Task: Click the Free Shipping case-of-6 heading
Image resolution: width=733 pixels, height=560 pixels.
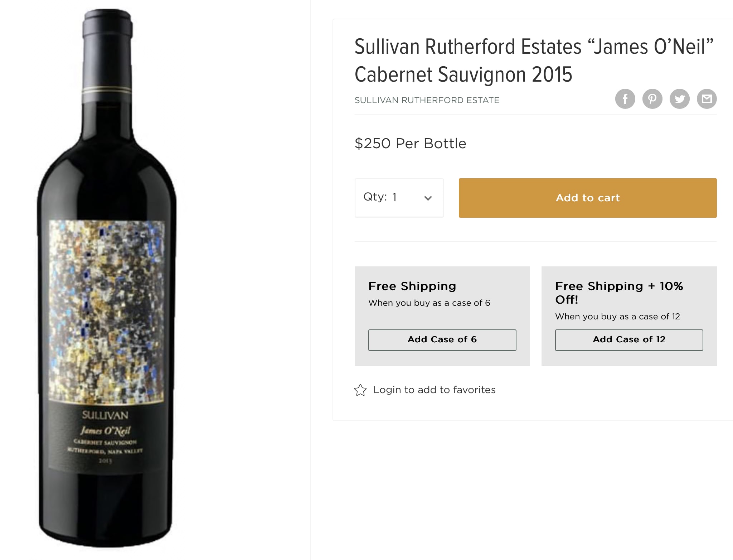Action: [x=412, y=286]
